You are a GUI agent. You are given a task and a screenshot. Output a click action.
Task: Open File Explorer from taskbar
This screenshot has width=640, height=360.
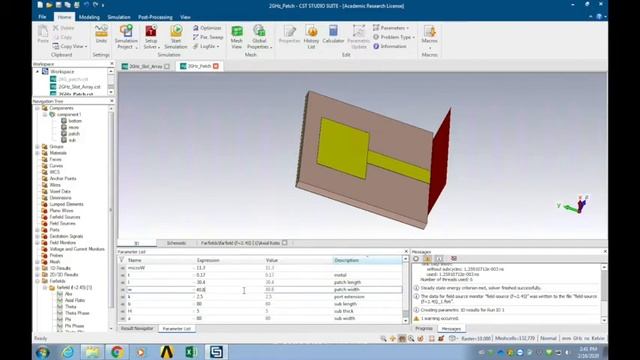[92, 351]
